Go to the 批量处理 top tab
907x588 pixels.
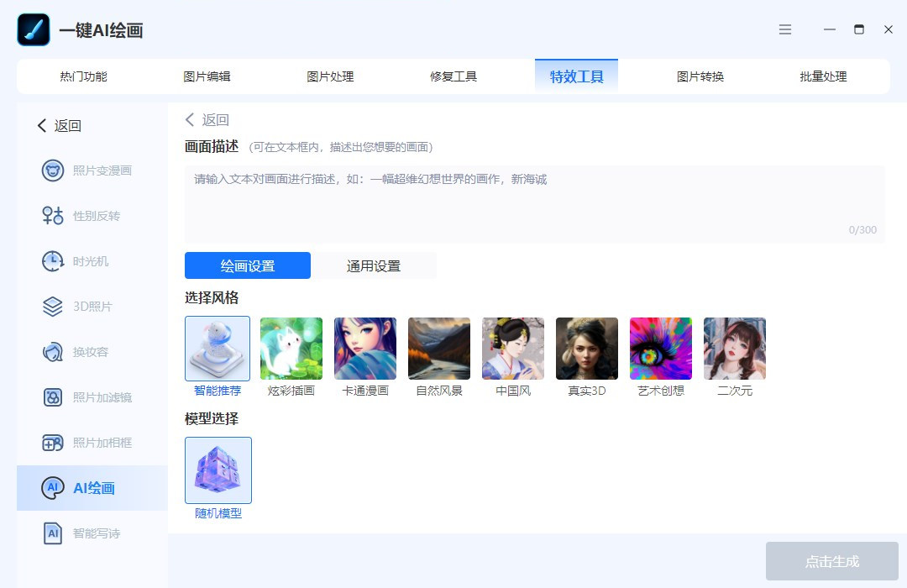[x=823, y=76]
